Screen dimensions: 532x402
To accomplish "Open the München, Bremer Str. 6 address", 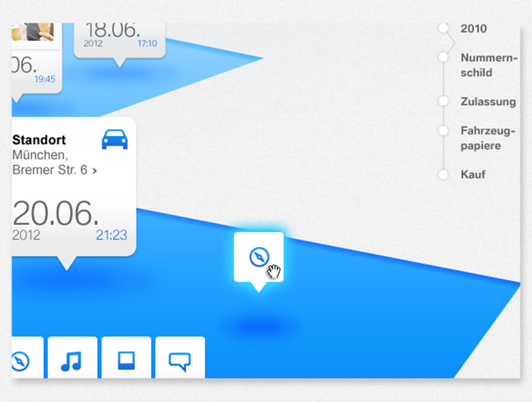I will [50, 163].
